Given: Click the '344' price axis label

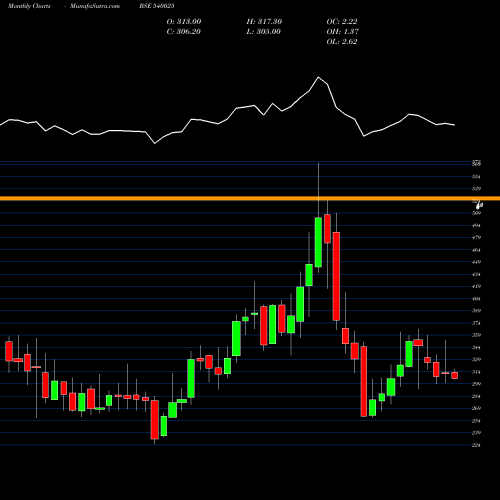Looking at the screenshot, I should pyautogui.click(x=476, y=348).
